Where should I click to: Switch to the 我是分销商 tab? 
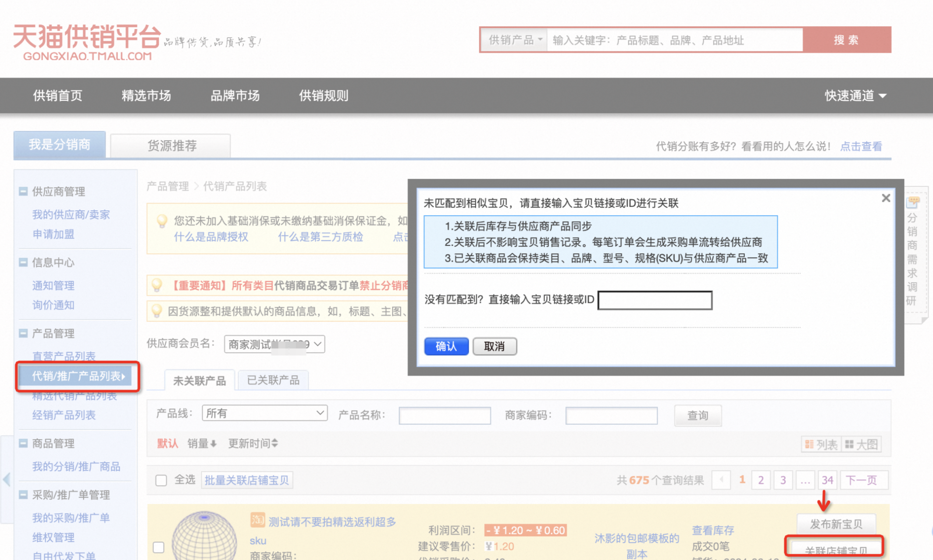tap(60, 144)
